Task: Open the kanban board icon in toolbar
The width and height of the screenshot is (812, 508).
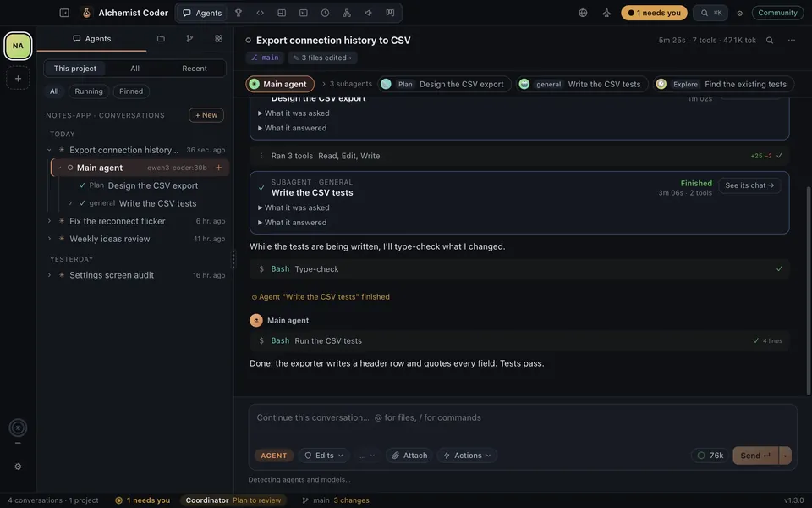Action: (x=390, y=13)
